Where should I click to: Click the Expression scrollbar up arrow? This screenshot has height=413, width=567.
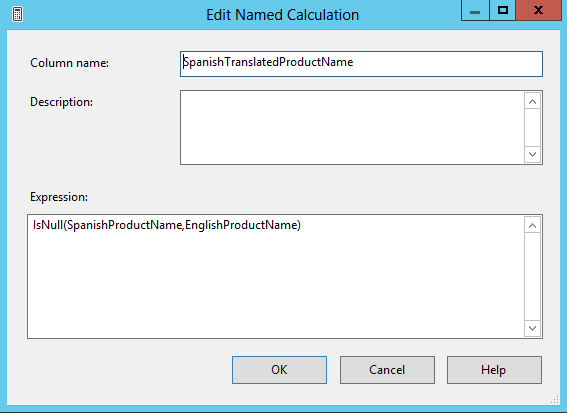tap(532, 226)
